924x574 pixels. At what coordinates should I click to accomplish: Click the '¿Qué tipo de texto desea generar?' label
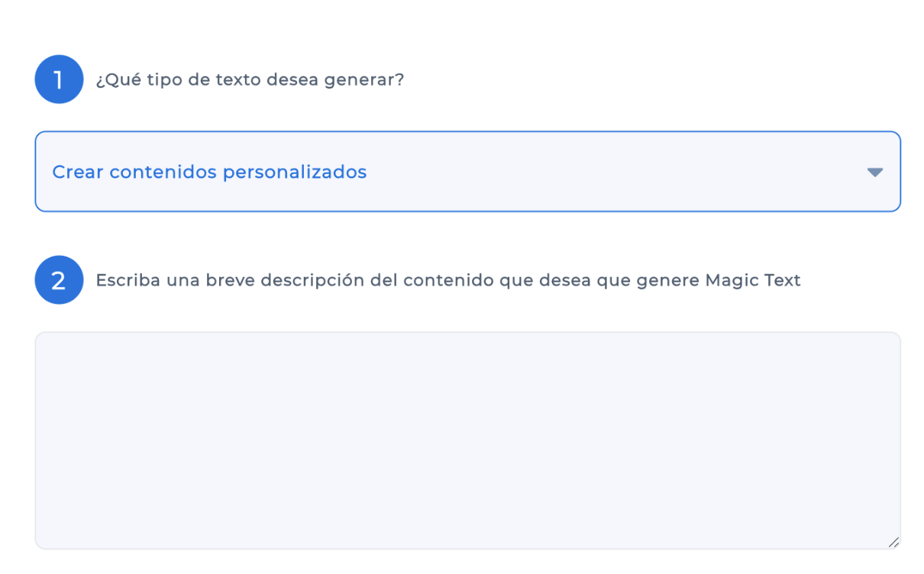point(250,80)
